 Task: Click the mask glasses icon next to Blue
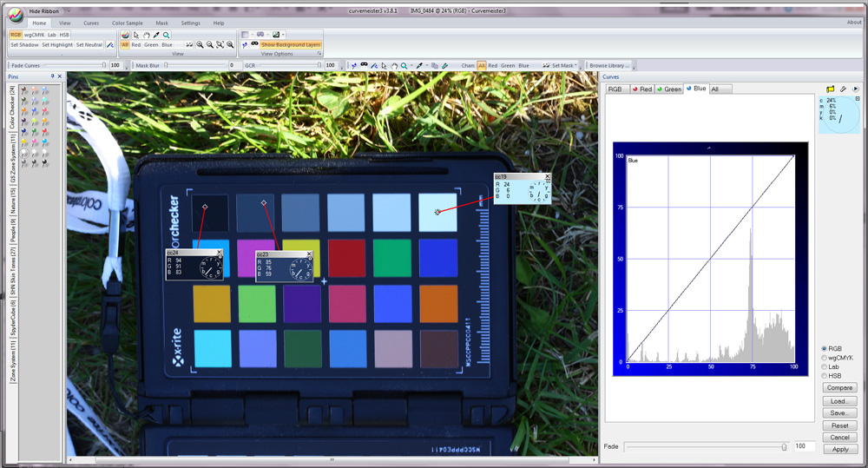188,45
